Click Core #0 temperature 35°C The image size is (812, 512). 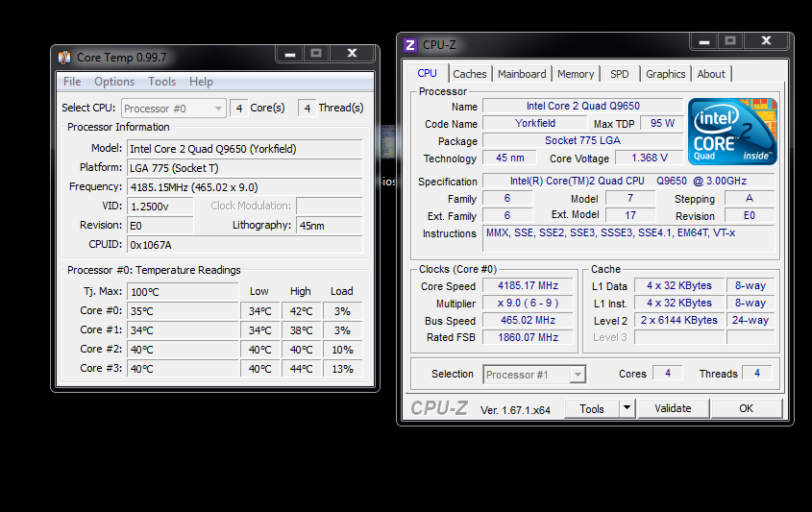click(183, 311)
